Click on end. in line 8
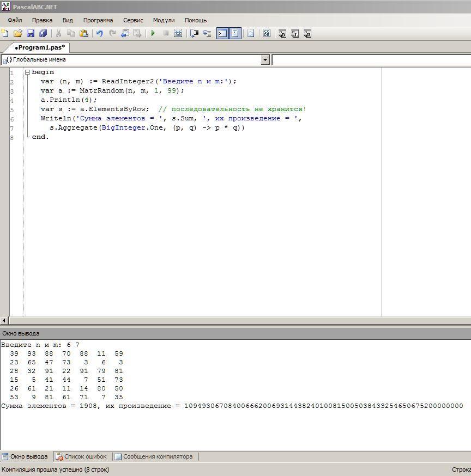Image resolution: width=471 pixels, height=476 pixels. tap(40, 137)
